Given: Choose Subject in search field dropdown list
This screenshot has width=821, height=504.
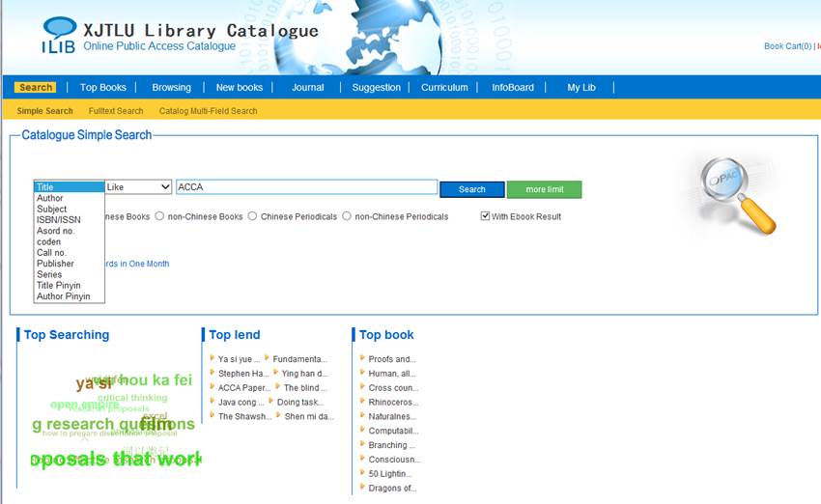Looking at the screenshot, I should tap(70, 209).
